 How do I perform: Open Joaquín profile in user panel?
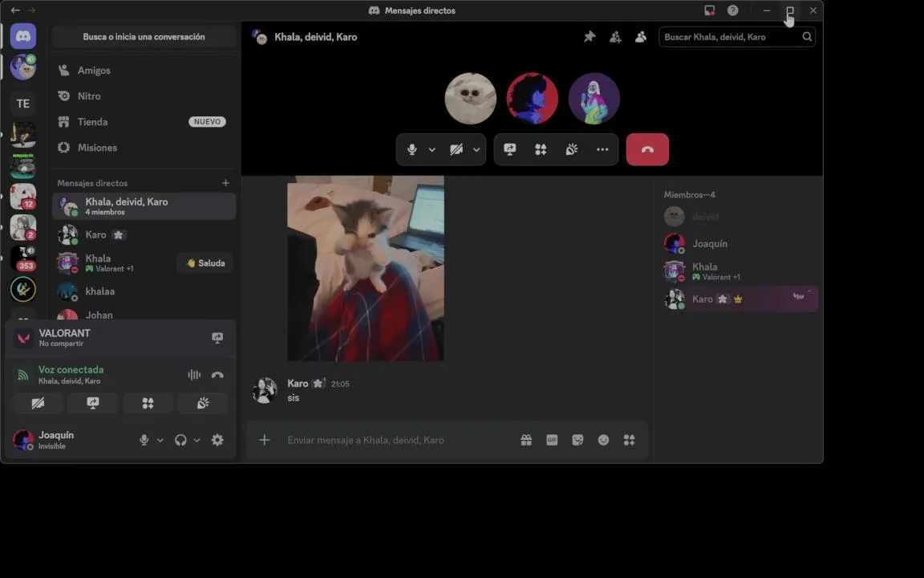coord(55,440)
